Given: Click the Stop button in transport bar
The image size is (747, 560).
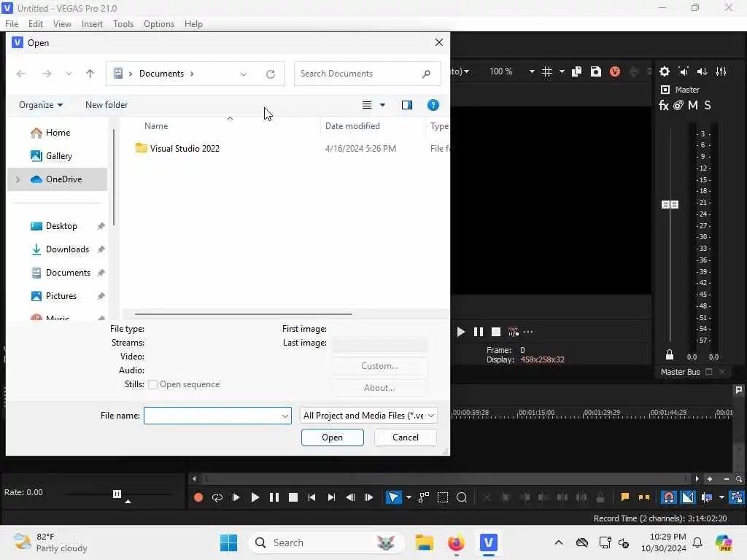Looking at the screenshot, I should coord(293,497).
